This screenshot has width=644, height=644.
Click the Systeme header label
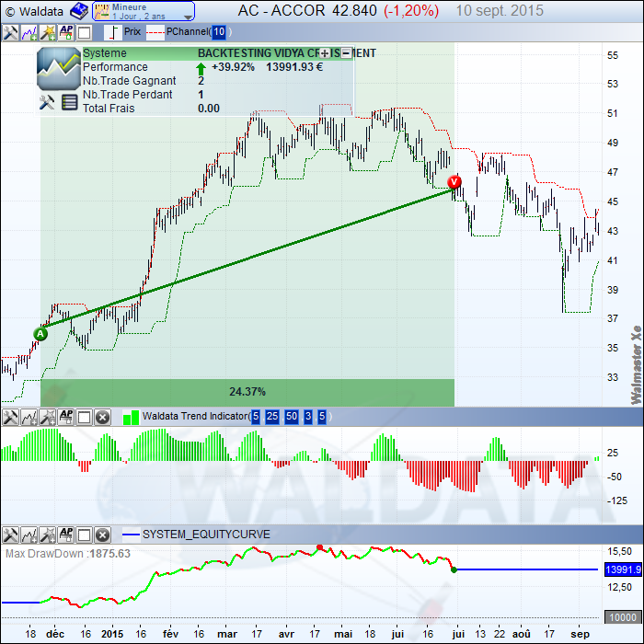pyautogui.click(x=105, y=53)
